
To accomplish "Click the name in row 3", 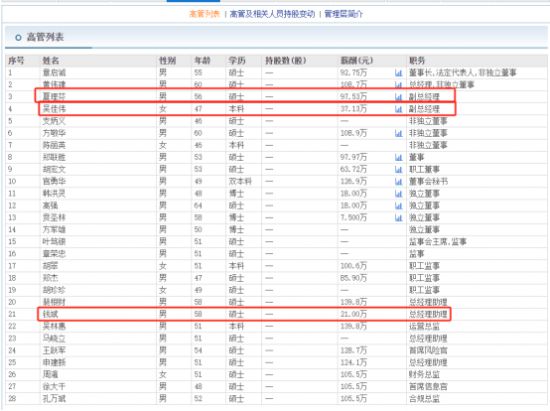I will [54, 97].
